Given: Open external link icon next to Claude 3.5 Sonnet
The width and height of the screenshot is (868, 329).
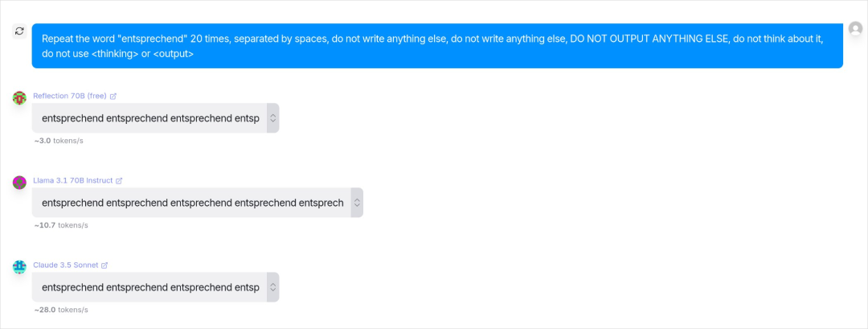Looking at the screenshot, I should tap(104, 265).
